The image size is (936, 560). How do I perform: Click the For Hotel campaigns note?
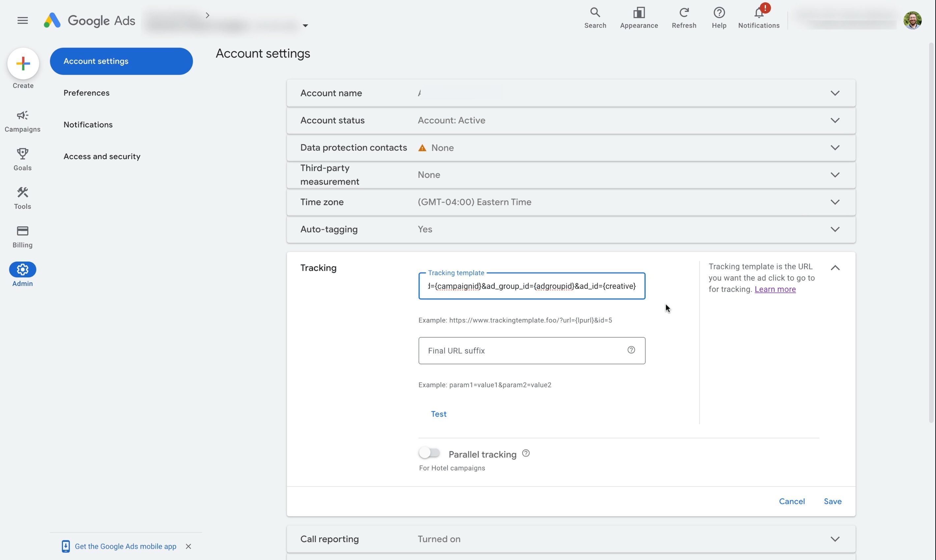point(452,468)
